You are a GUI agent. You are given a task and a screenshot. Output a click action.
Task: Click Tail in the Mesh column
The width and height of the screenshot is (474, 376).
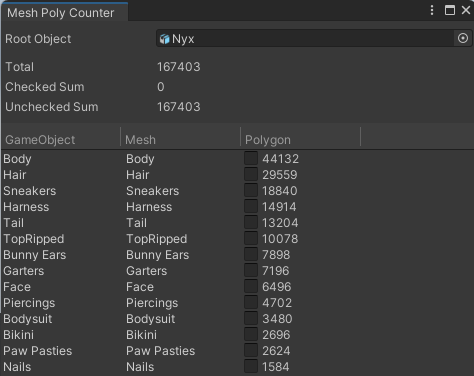136,223
